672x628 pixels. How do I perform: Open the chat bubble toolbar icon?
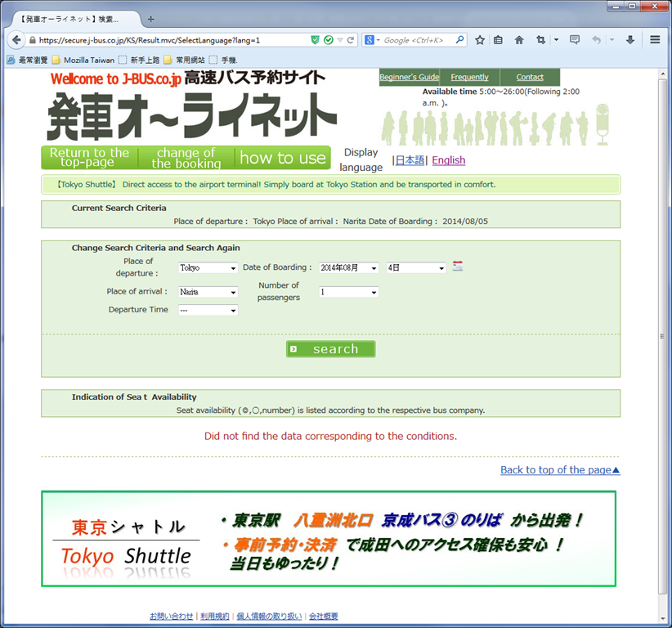coord(575,40)
